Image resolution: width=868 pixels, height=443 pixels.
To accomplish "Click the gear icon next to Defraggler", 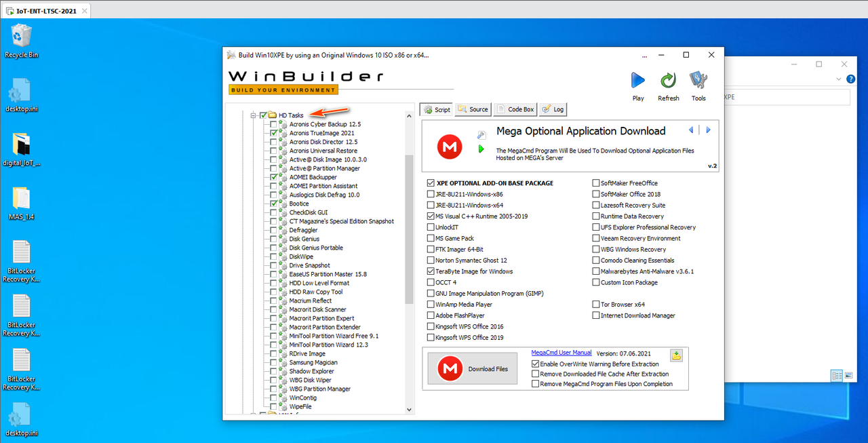I will [283, 230].
